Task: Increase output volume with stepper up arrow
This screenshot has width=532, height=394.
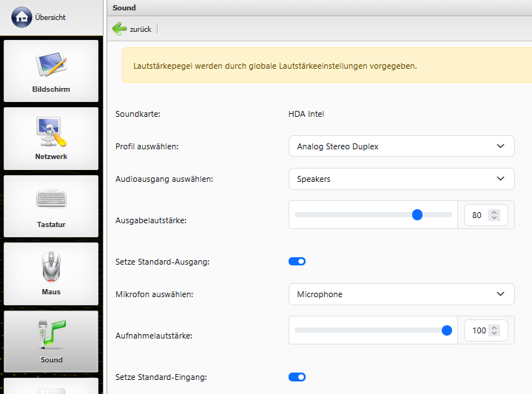Action: (495, 212)
